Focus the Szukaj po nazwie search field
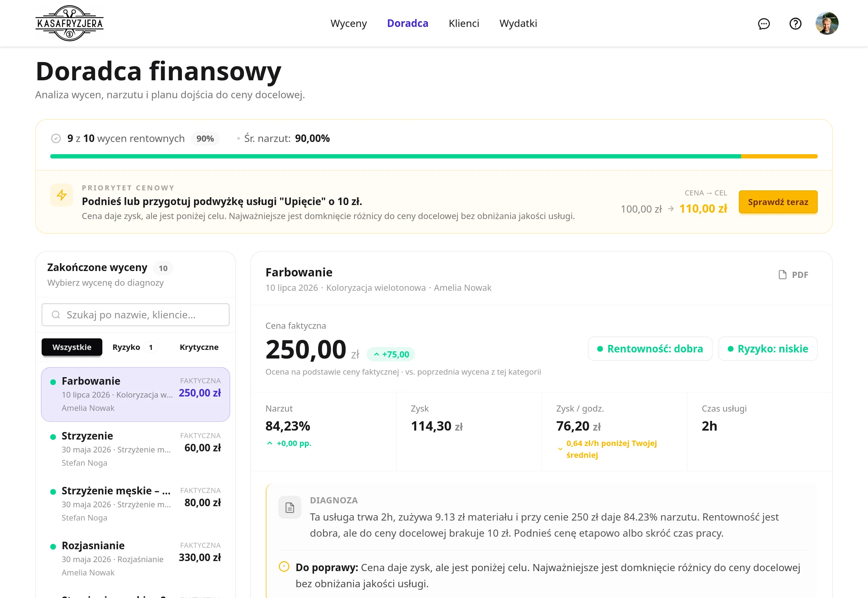Screen dimensions: 868x598 coord(135,315)
